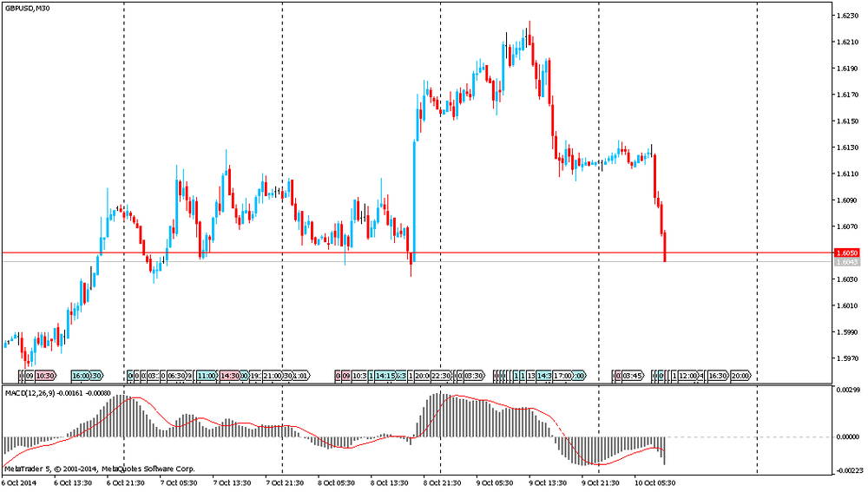Open the 16:30 event marker
This screenshot has width=868, height=492.
click(717, 376)
